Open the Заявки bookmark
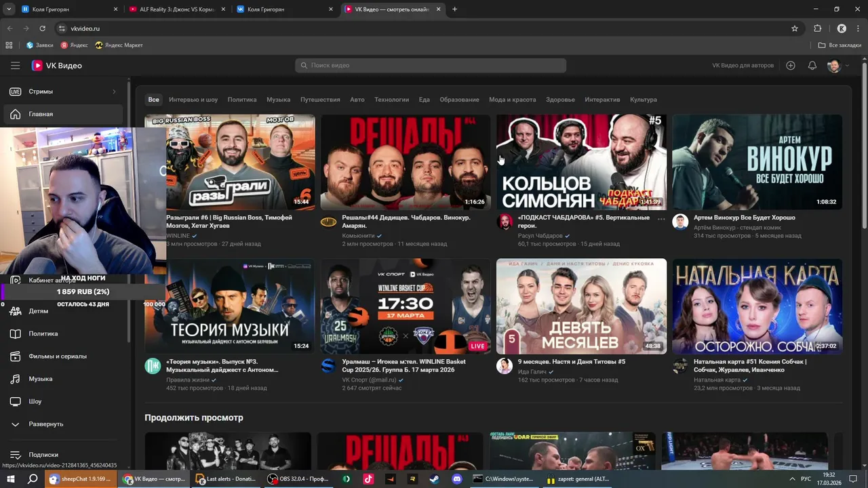Viewport: 868px width, 488px height. 40,45
